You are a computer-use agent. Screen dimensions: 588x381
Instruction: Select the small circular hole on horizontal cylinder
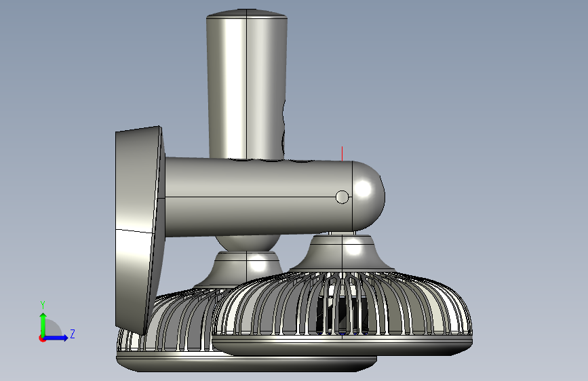[x=342, y=197]
